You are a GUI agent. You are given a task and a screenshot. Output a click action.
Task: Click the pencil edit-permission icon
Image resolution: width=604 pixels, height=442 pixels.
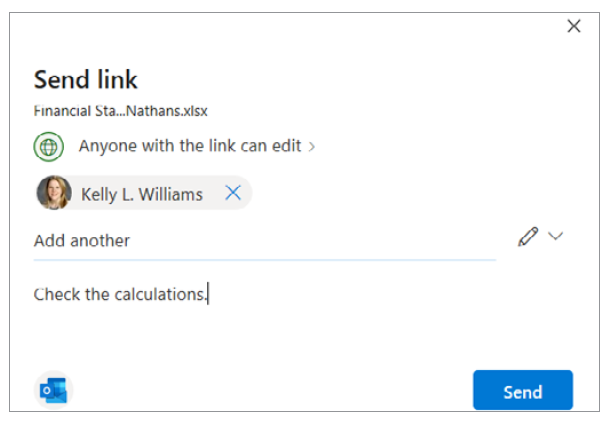[x=528, y=237]
